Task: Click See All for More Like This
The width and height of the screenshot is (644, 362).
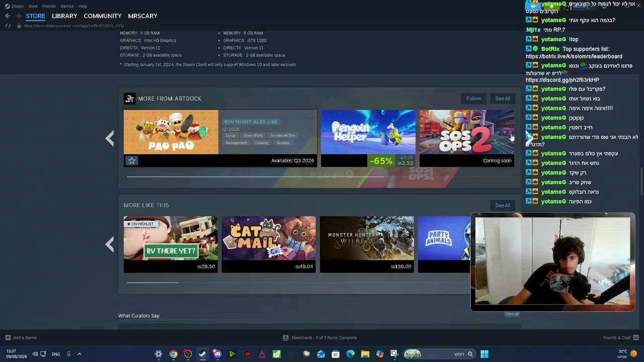Action: (503, 205)
